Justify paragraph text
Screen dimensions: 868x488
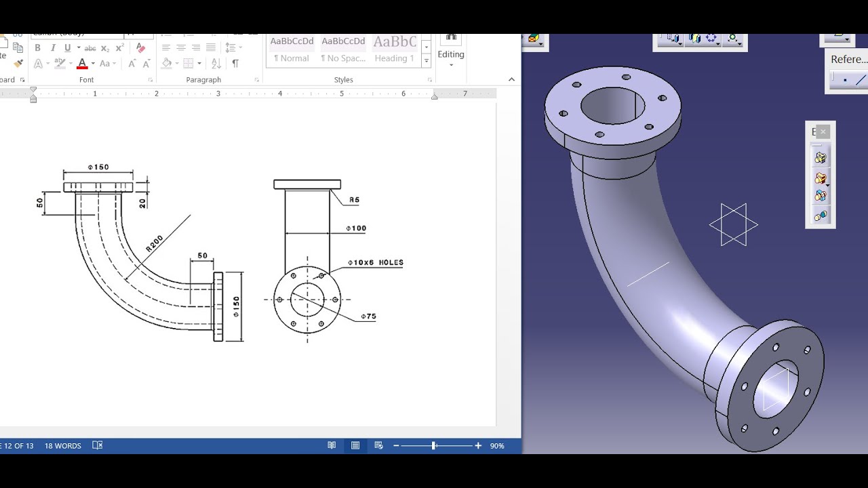tap(211, 47)
